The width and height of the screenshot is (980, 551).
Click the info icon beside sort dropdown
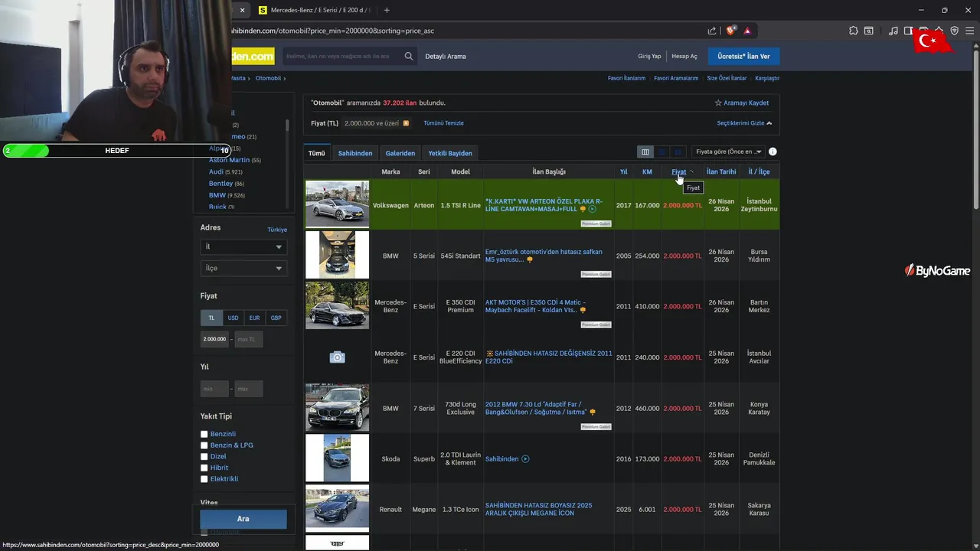(x=773, y=152)
